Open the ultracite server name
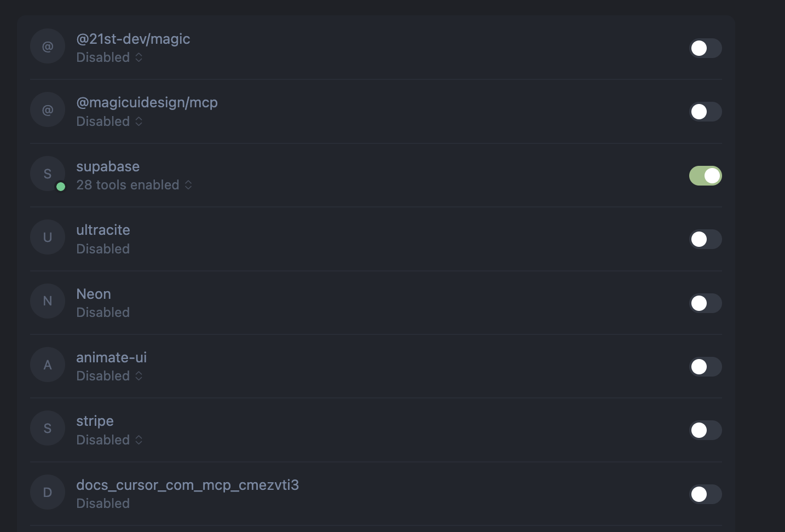The height and width of the screenshot is (532, 785). pyautogui.click(x=103, y=230)
